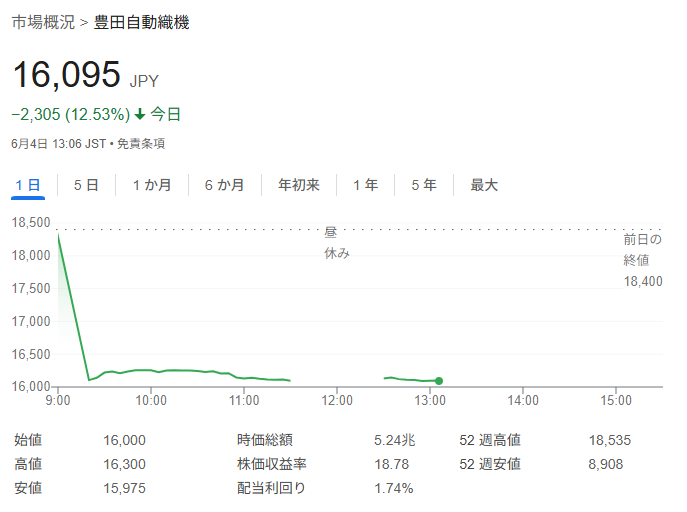687x512 pixels.
Task: Click the 18,500 price axis label
Action: tap(31, 222)
